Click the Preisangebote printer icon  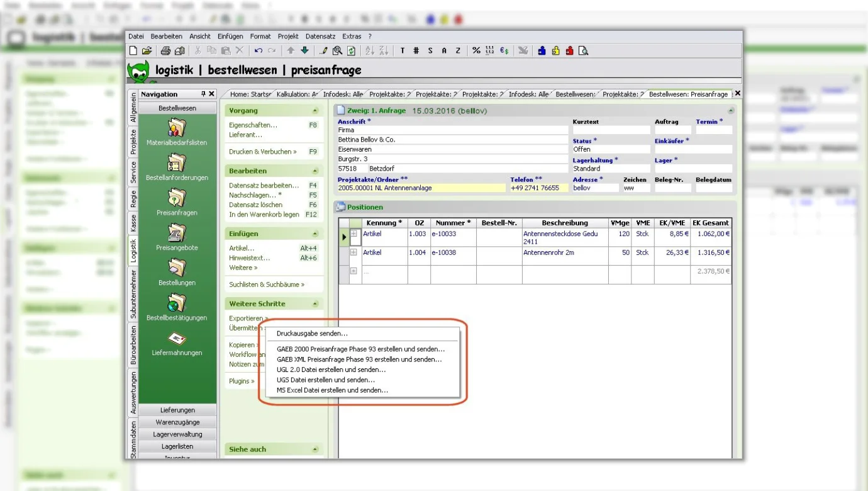(x=177, y=234)
